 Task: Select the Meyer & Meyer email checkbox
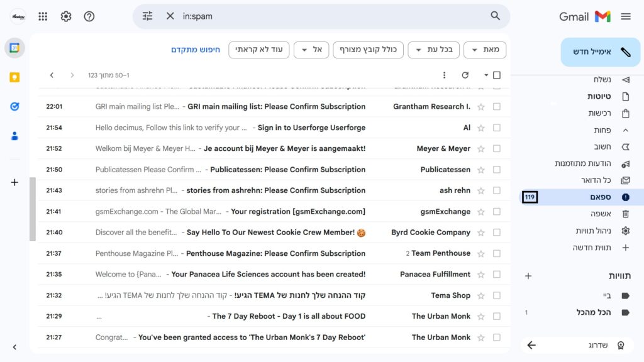[497, 148]
